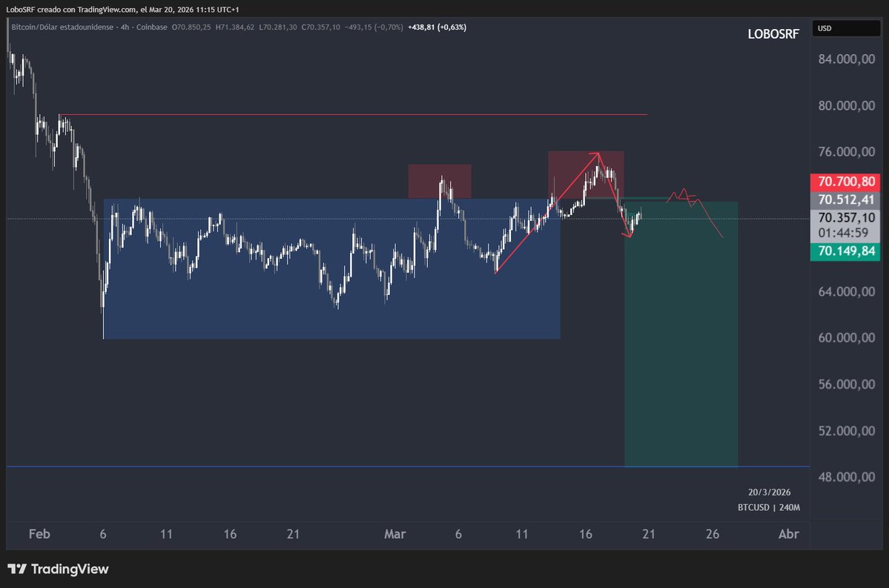The image size is (889, 588).
Task: Select the low value L70.281,30
Action: (278, 27)
